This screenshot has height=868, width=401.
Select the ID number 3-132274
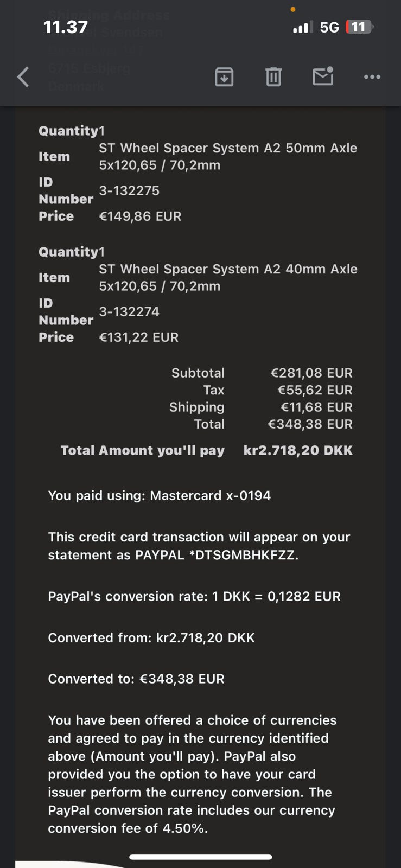point(129,311)
